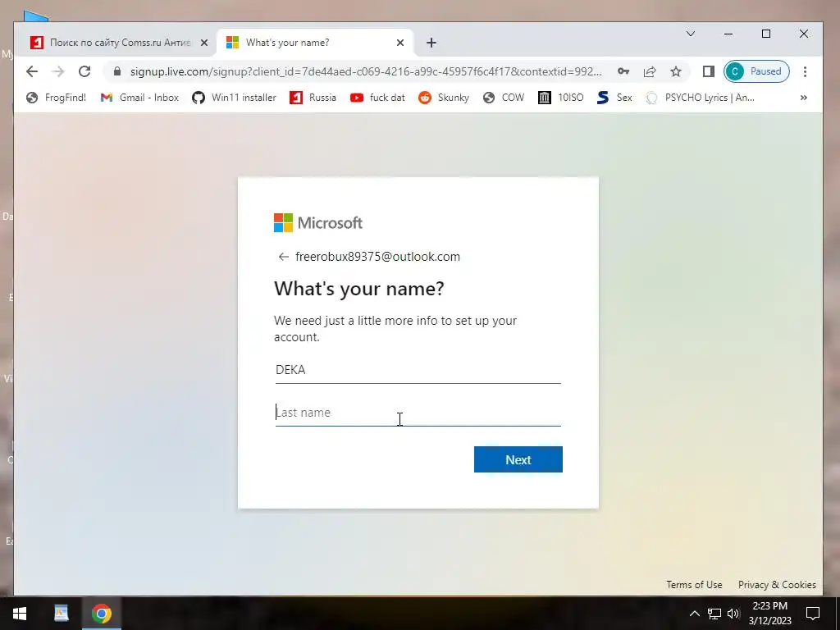Minimize the Chrome window
Image resolution: width=840 pixels, height=630 pixels.
click(x=728, y=34)
